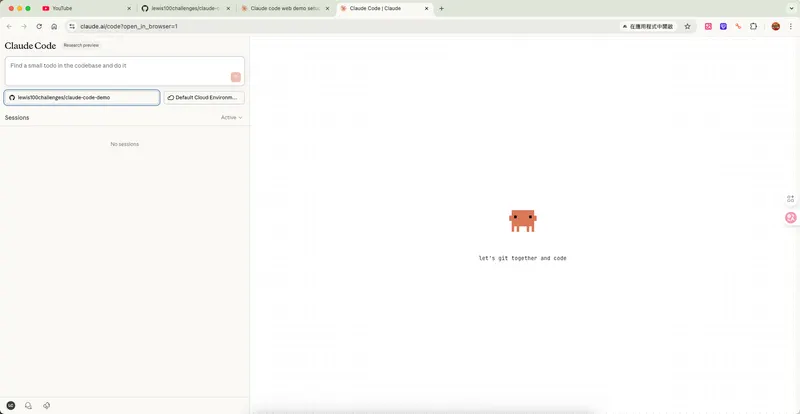The height and width of the screenshot is (414, 800).
Task: Open the tab search dropdown arrow
Action: tap(791, 9)
